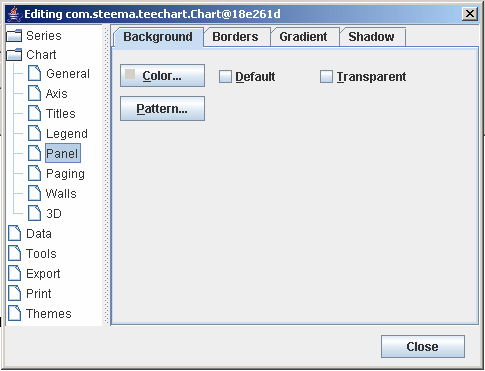The image size is (485, 371).
Task: Click the Data page icon
Action: [x=15, y=233]
